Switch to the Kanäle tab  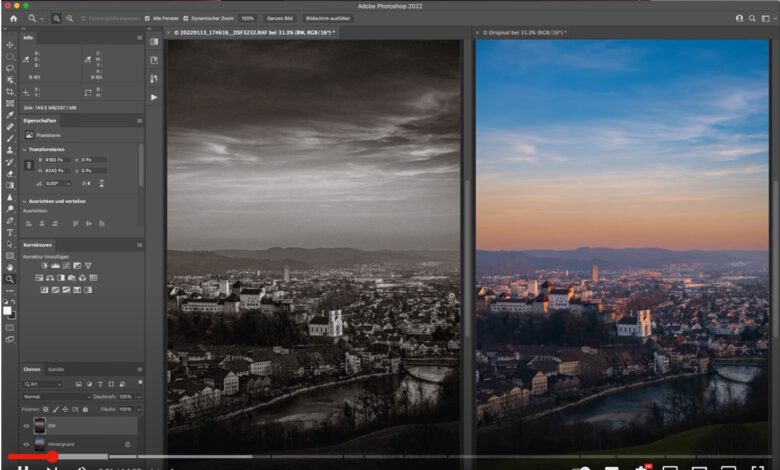tap(56, 369)
